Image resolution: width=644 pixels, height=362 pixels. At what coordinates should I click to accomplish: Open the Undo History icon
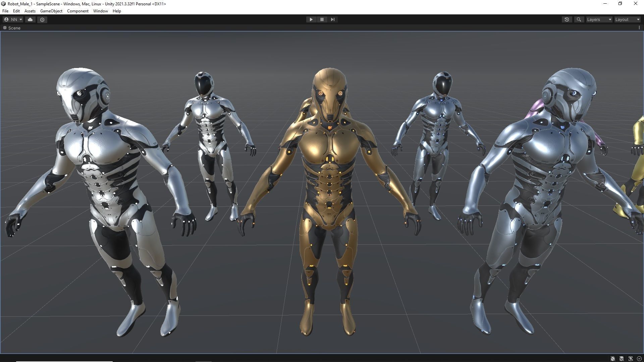point(567,19)
